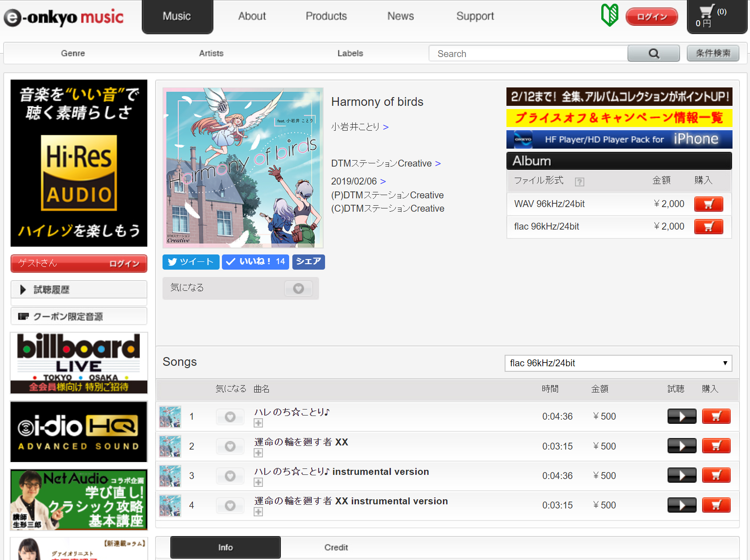
Task: Open the billboard LIVE banner
Action: (x=79, y=363)
